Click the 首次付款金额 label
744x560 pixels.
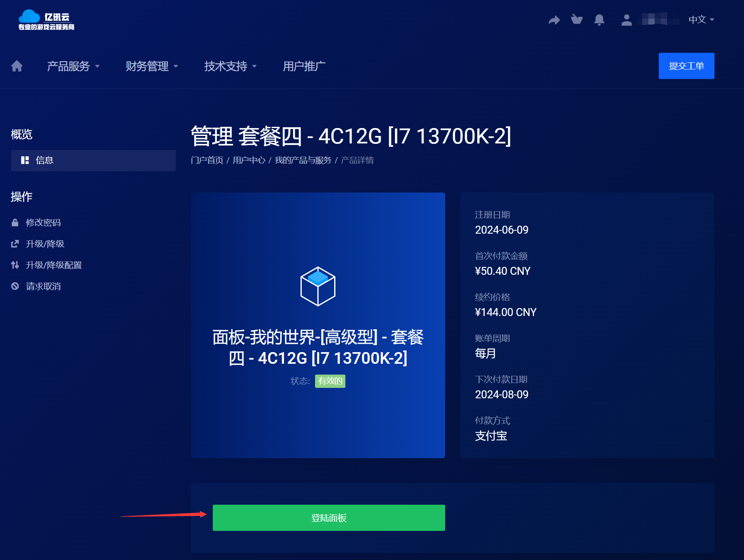tap(501, 256)
